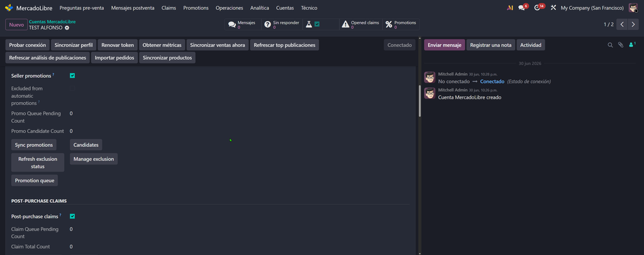Open the Operaciones menu
The width and height of the screenshot is (644, 255).
pyautogui.click(x=229, y=8)
